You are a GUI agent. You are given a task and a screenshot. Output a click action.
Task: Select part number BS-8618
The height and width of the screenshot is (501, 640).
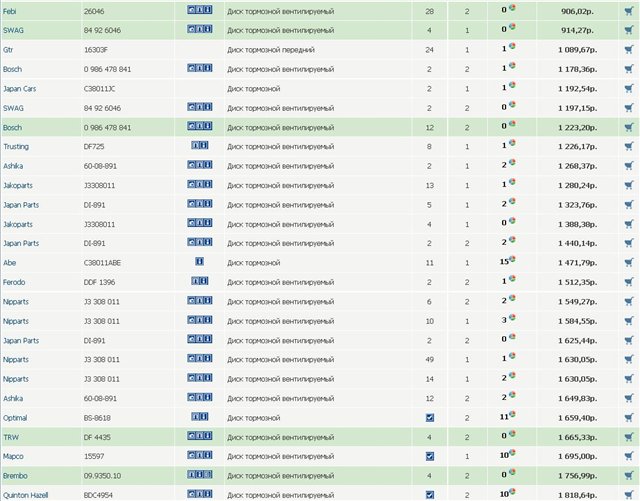coord(97,418)
